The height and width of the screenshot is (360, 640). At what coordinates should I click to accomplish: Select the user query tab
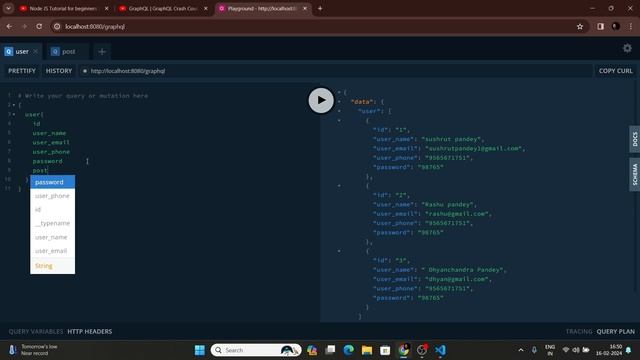21,51
